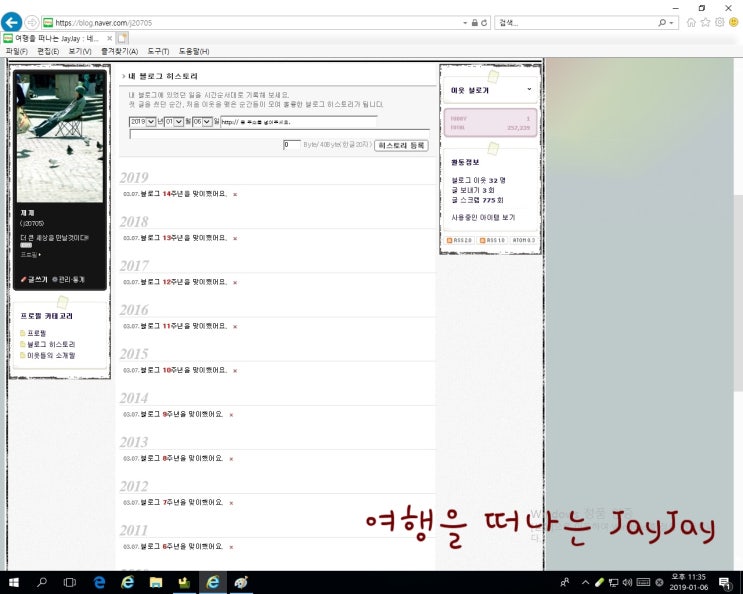This screenshot has height=594, width=743.
Task: Open the 즐겨찾기(A) menu
Action: (119, 51)
